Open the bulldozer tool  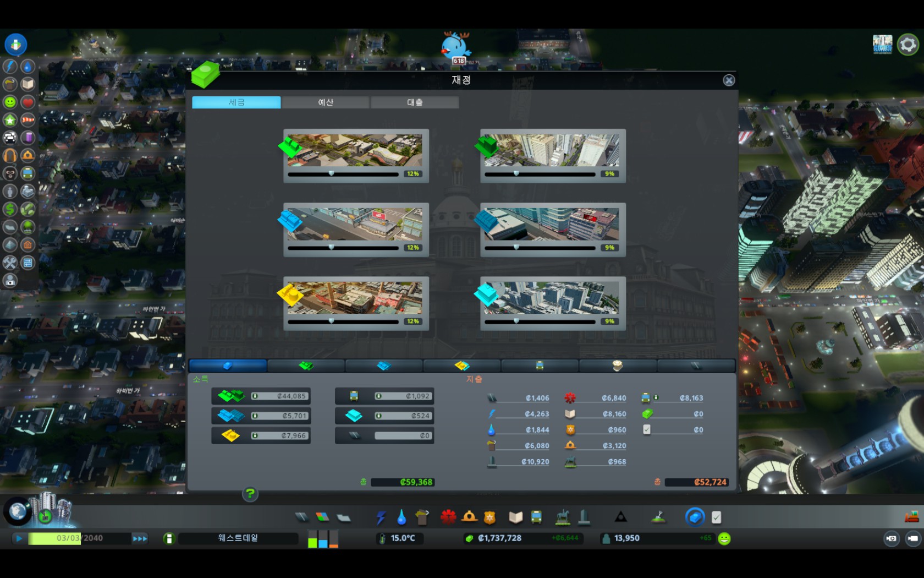(x=912, y=516)
